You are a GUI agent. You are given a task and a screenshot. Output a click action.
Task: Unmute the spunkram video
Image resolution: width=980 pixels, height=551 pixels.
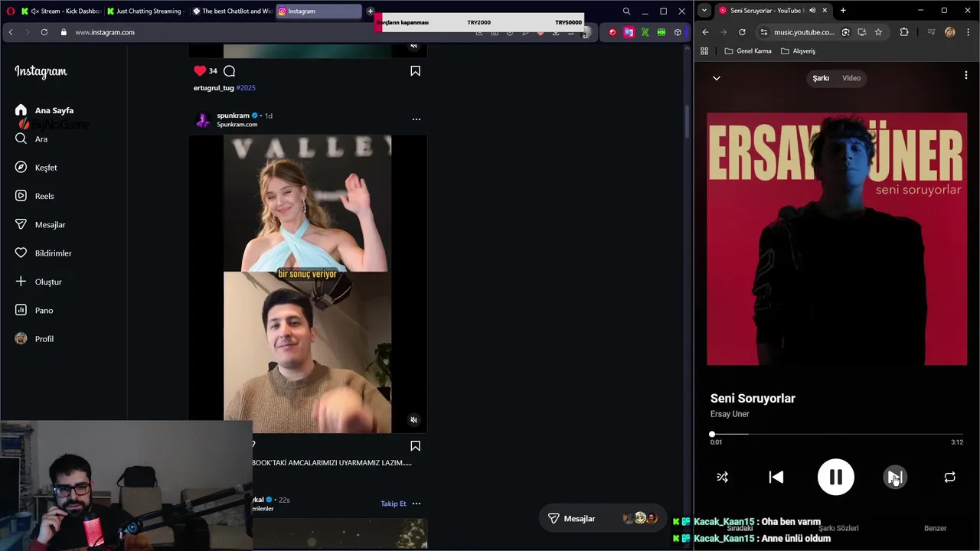point(413,420)
